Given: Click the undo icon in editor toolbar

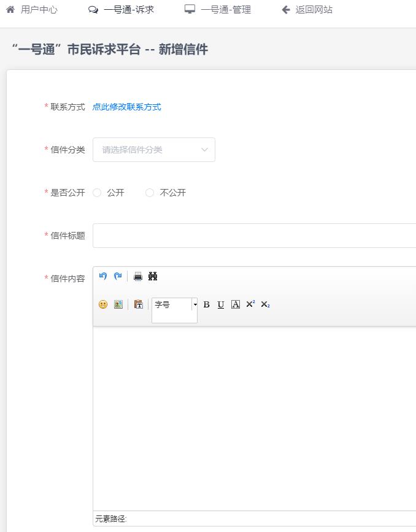Looking at the screenshot, I should point(103,276).
